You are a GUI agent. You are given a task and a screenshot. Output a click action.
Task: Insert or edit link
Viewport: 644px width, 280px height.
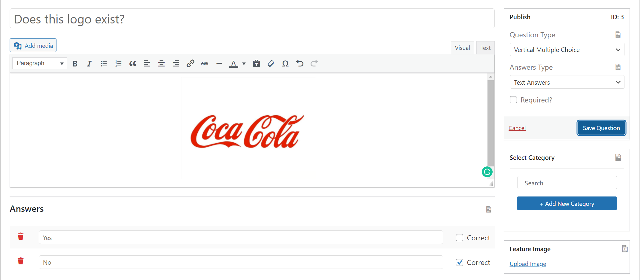point(190,63)
